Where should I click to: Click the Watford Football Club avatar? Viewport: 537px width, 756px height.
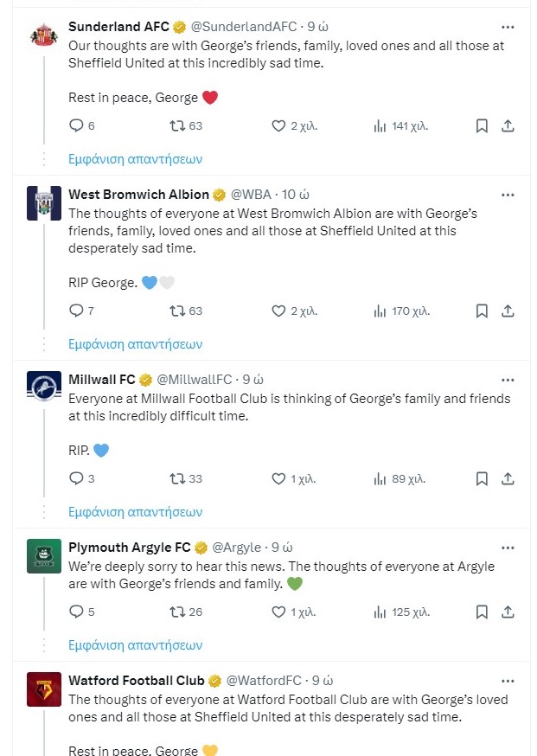click(x=44, y=689)
